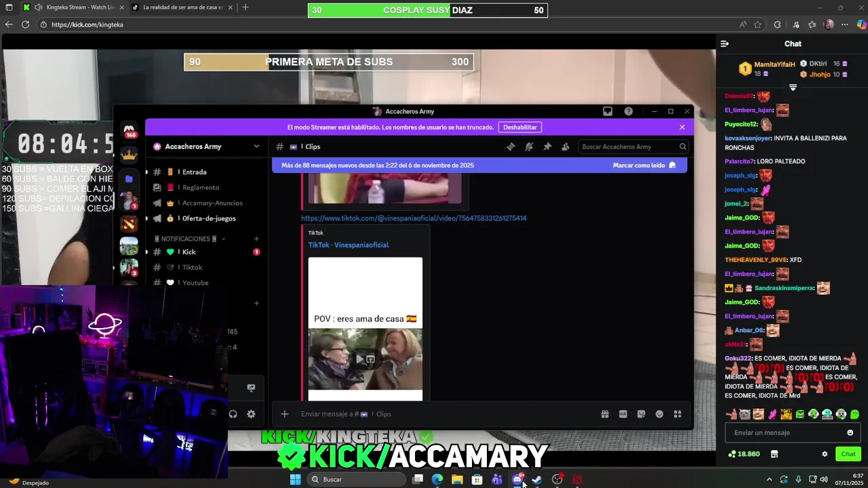Open Microsoft Store from the taskbar
This screenshot has height=488, width=868.
(477, 479)
